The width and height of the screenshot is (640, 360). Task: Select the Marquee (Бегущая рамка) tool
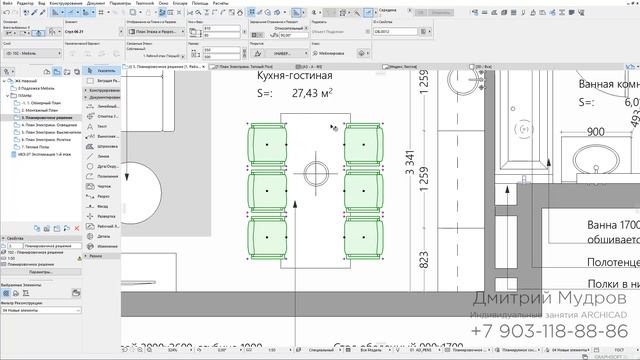coord(102,81)
